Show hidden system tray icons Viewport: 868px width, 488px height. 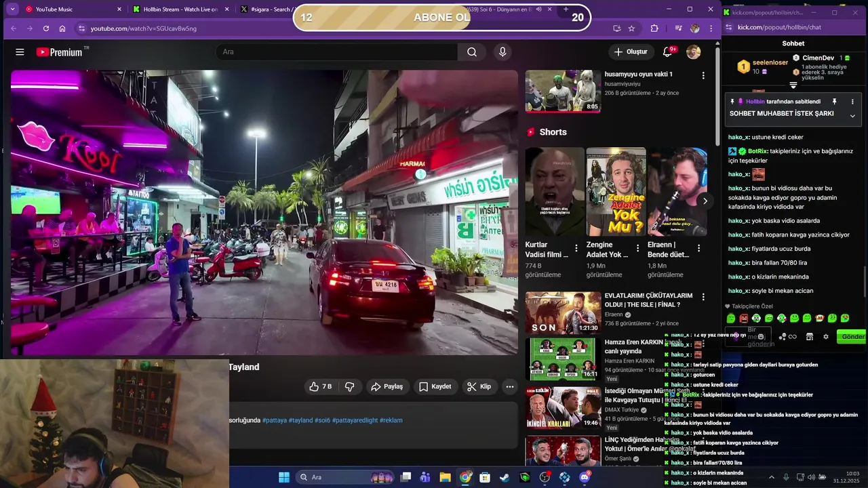pyautogui.click(x=771, y=477)
